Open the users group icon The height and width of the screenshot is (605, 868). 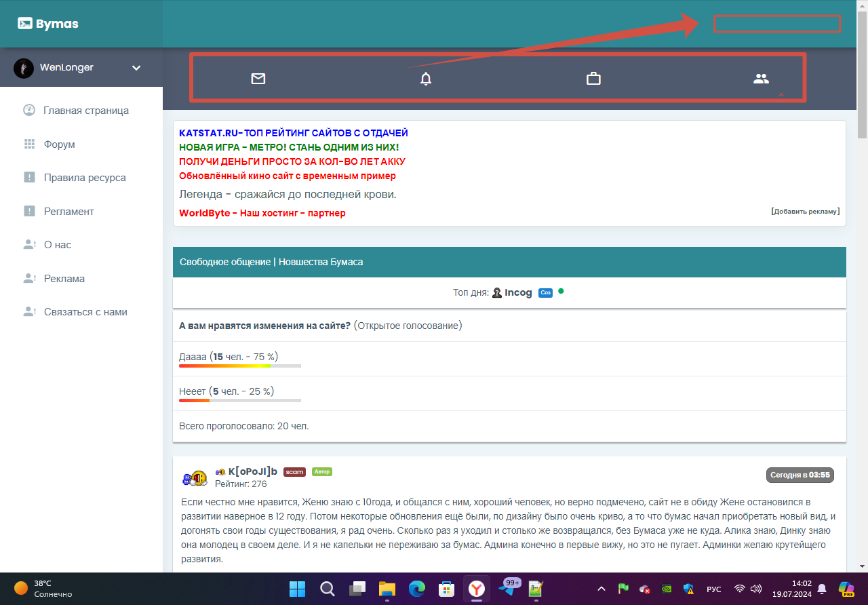point(761,79)
